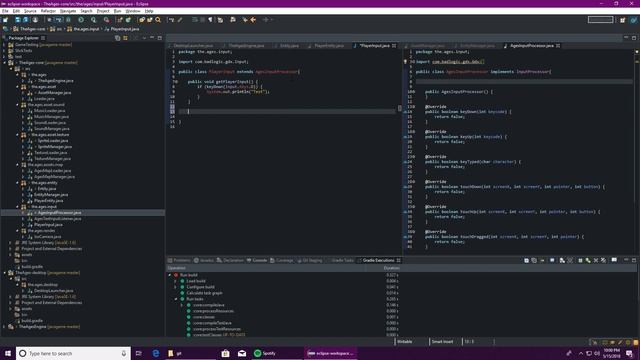Screen dimensions: 640x360
Task: Collapse the TheAges-desktop project node
Action: (x=5, y=273)
